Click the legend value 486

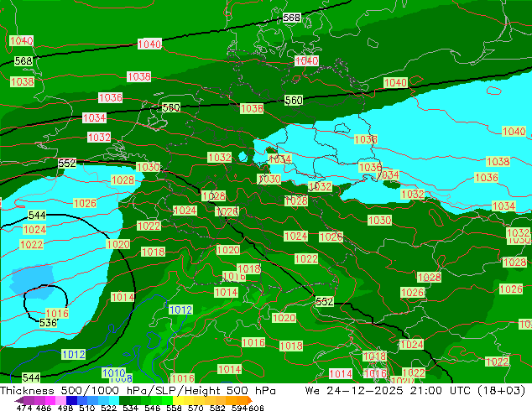[x=44, y=408]
